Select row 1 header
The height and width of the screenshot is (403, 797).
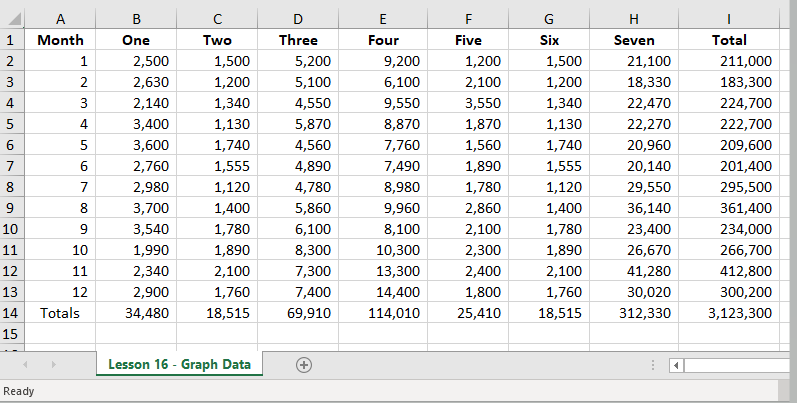[11, 40]
